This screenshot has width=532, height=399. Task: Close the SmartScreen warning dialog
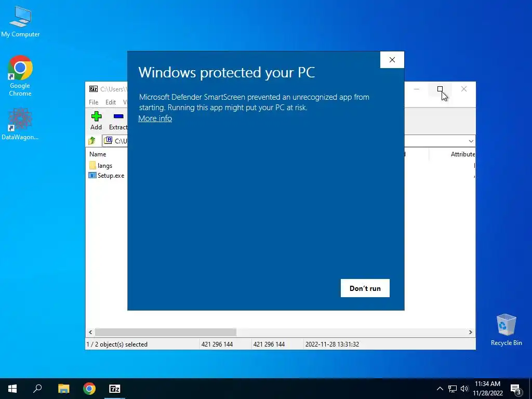tap(392, 60)
